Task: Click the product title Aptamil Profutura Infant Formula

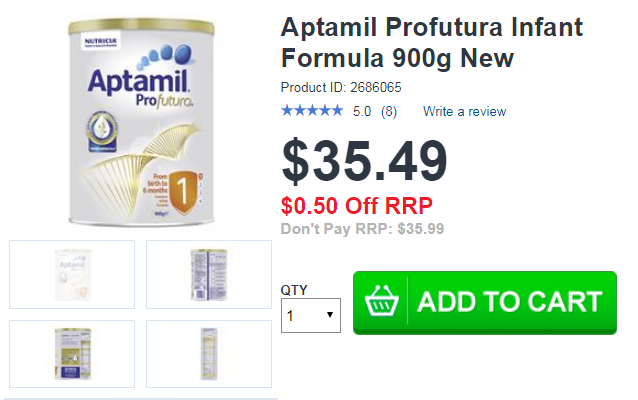Action: click(x=432, y=43)
